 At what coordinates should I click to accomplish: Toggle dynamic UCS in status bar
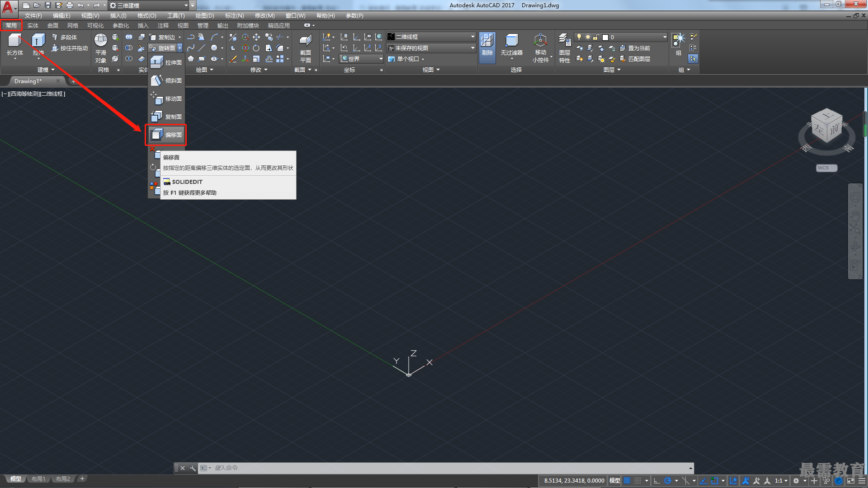733,481
